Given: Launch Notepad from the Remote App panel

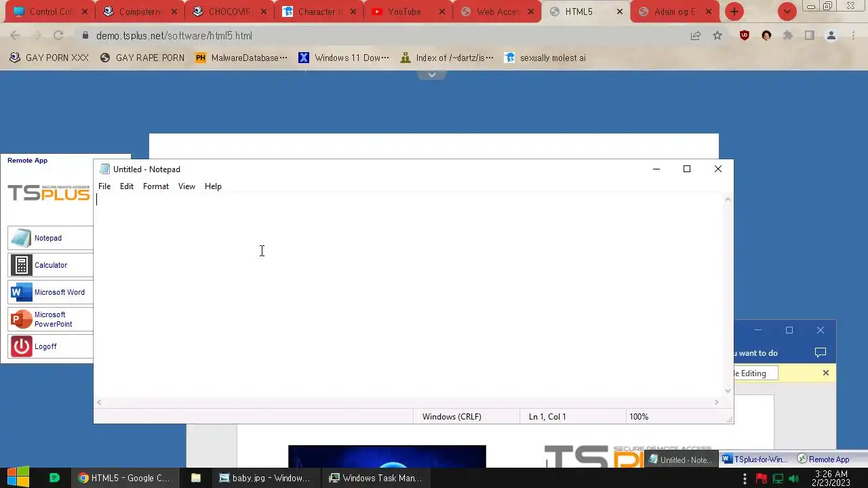Looking at the screenshot, I should pos(50,238).
